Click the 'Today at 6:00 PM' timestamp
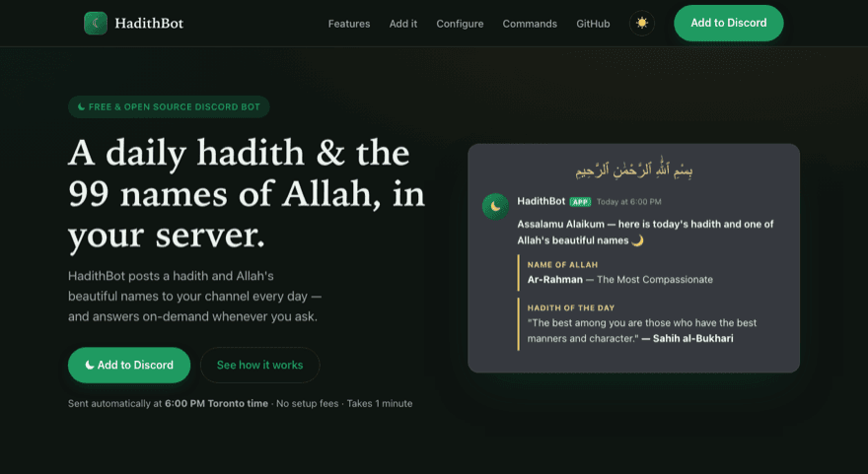Image resolution: width=868 pixels, height=474 pixels. [x=629, y=202]
